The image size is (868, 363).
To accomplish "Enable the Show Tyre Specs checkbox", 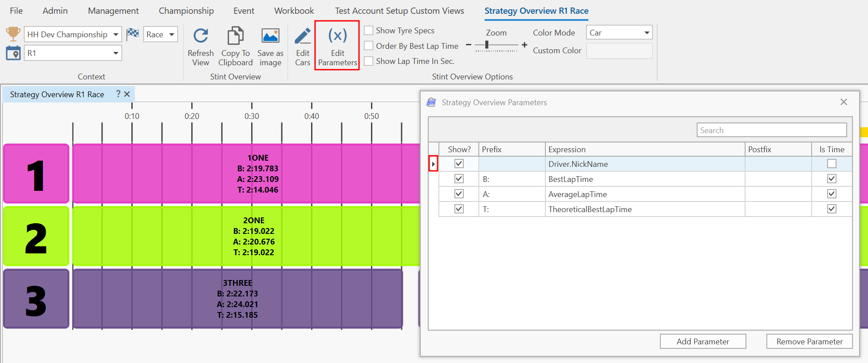I will pyautogui.click(x=369, y=31).
